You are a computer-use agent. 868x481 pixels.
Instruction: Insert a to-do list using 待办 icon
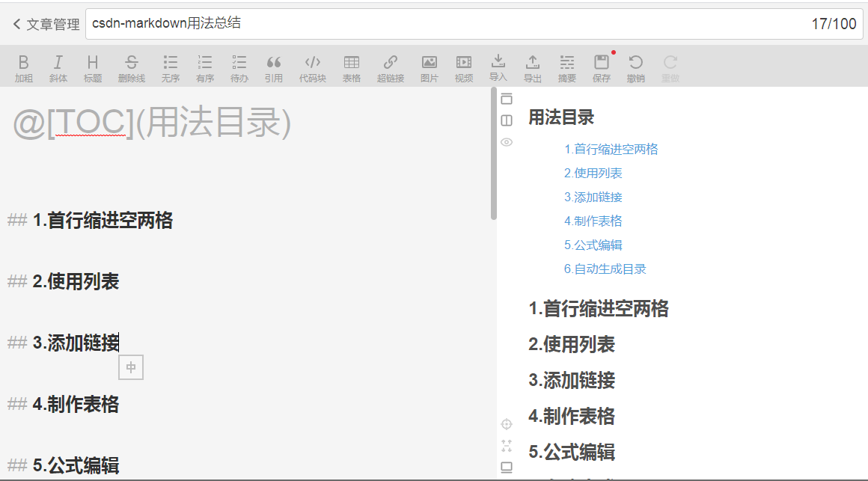(x=239, y=66)
